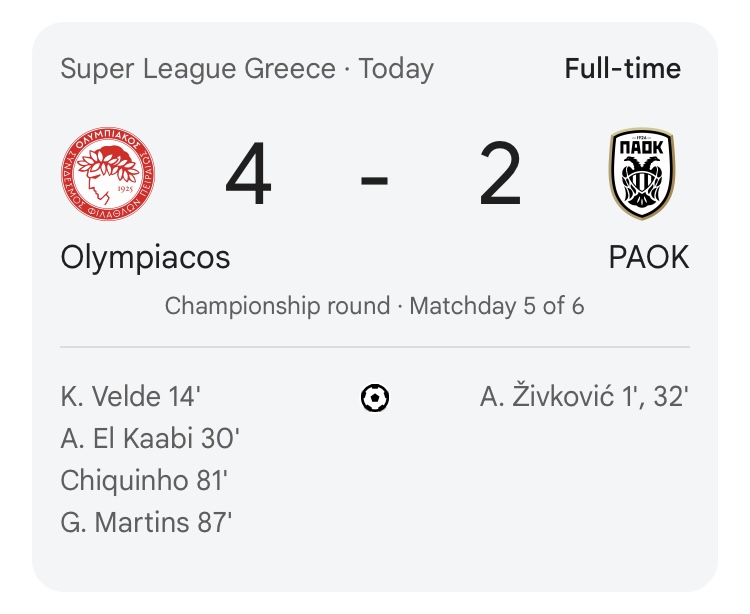Select K. Velde 14' goal entry
Image resolution: width=750 pixels, height=614 pixels.
pos(130,397)
